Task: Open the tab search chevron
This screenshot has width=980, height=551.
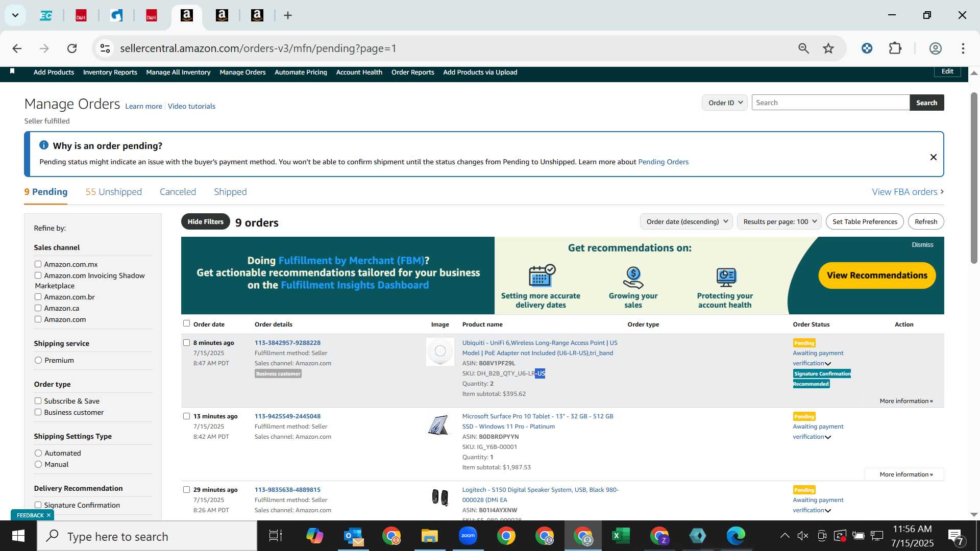Action: tap(15, 15)
